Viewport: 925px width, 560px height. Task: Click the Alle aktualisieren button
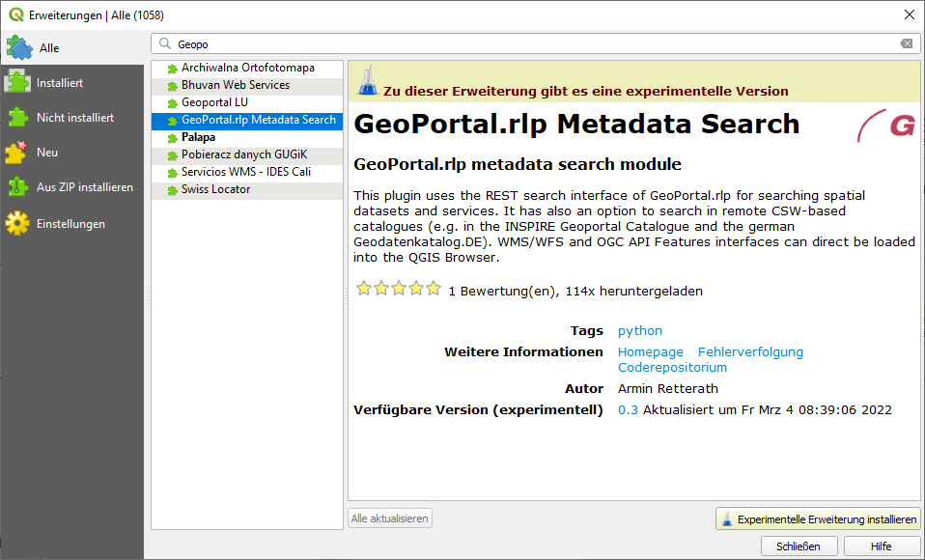(390, 518)
